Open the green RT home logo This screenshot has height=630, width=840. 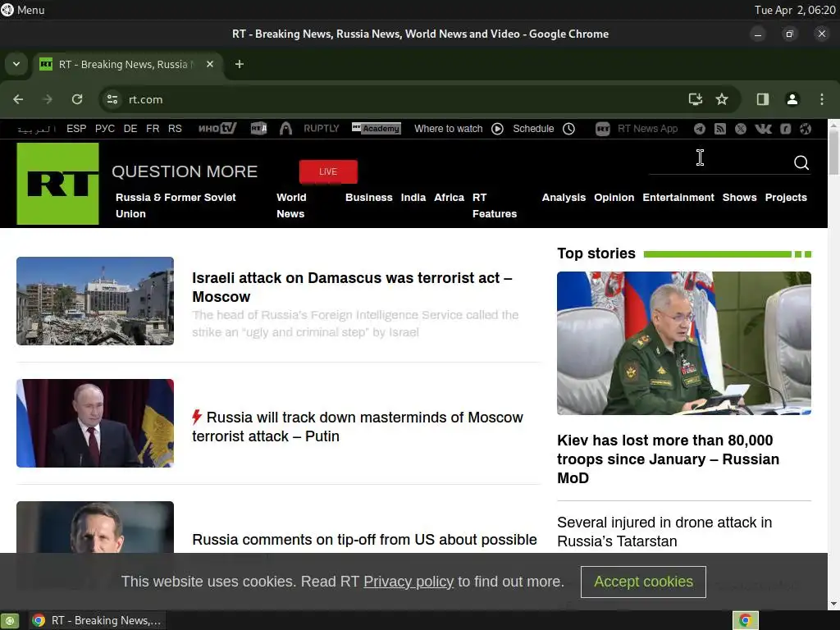tap(58, 183)
